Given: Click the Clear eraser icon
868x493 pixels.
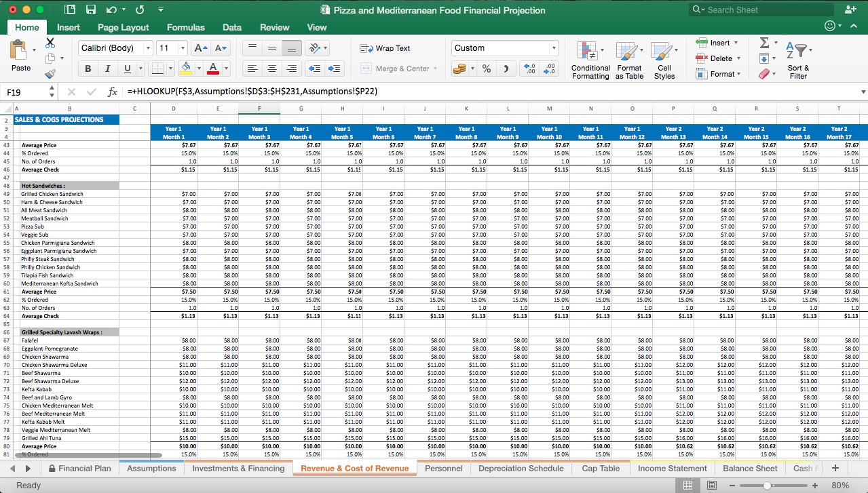Looking at the screenshot, I should (x=763, y=74).
